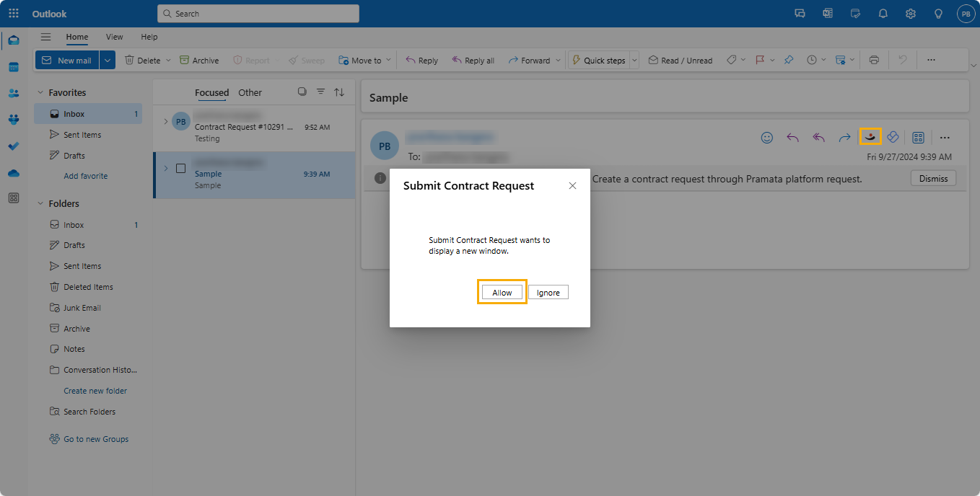Click the blue add-in icon beside Pramata icon
This screenshot has height=496, width=980.
(893, 138)
